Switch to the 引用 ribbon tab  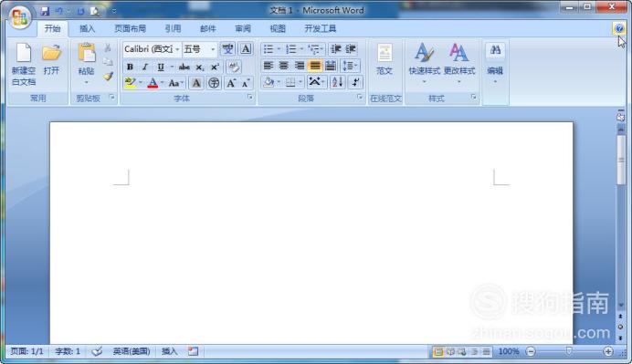(x=173, y=28)
